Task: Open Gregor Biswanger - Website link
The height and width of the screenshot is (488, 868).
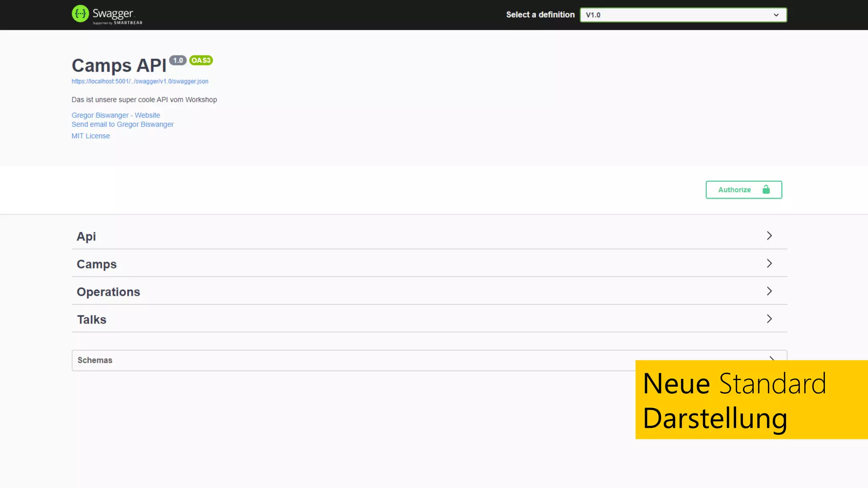Action: 116,115
